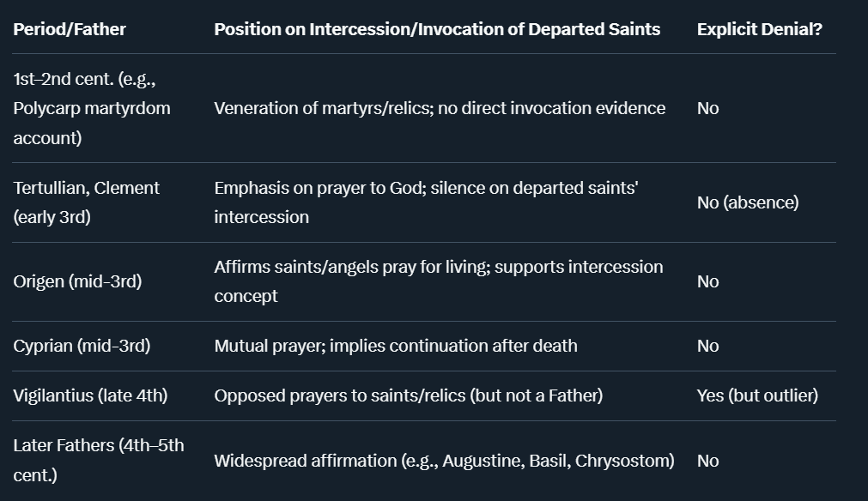868x501 pixels.
Task: Select the 1st–2nd cent. Polycarp martyrdom cell
Action: 92,108
